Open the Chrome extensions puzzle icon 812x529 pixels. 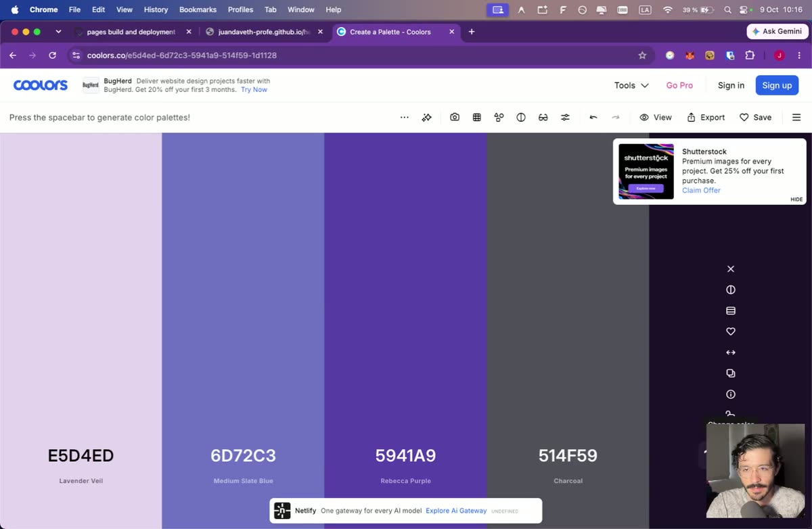click(x=750, y=55)
